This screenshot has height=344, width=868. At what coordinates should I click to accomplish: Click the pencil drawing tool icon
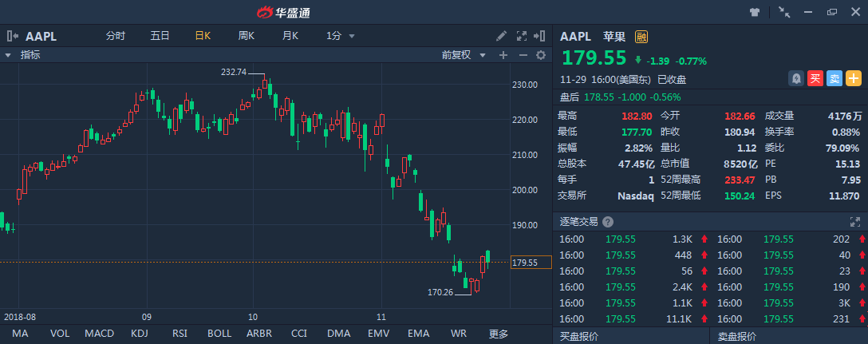point(501,36)
